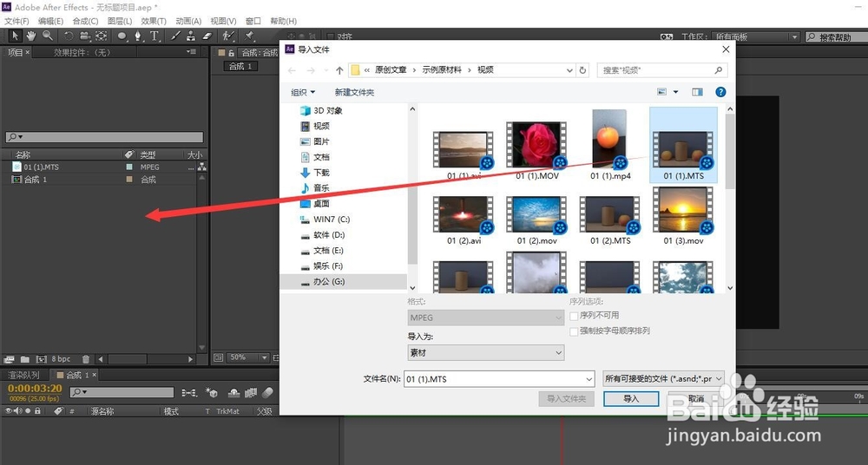Select the Pan Behind anchor tool
868x465 pixels.
[x=102, y=36]
